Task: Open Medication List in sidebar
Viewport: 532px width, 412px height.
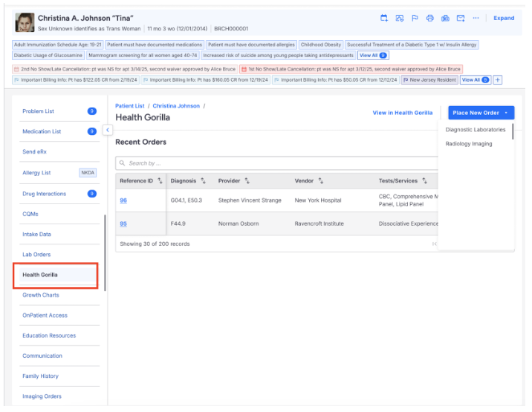Action: [x=42, y=131]
